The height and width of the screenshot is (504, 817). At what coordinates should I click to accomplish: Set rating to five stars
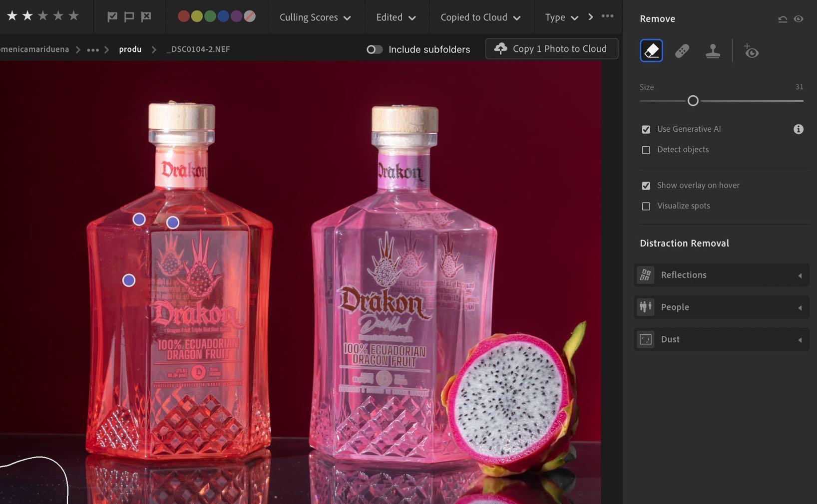tap(74, 16)
